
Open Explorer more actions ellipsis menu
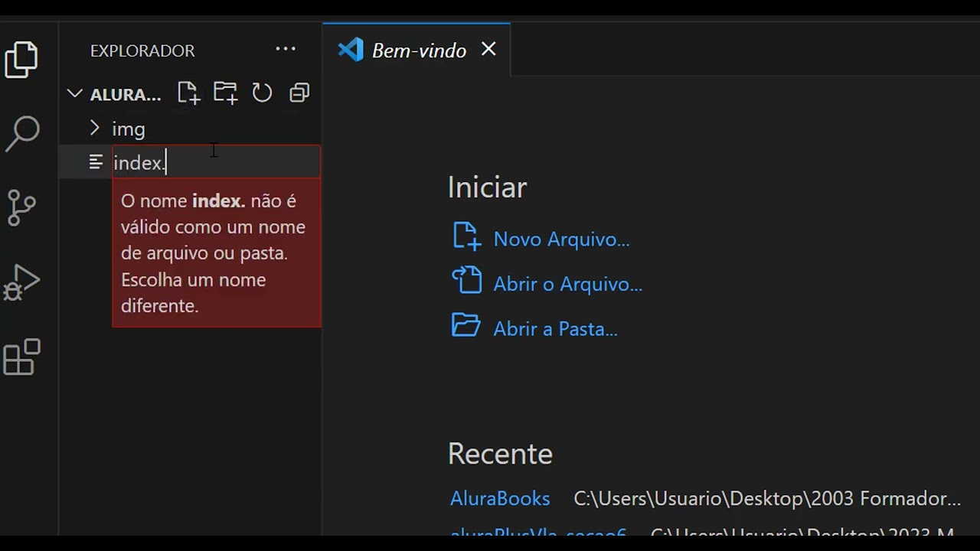(286, 50)
